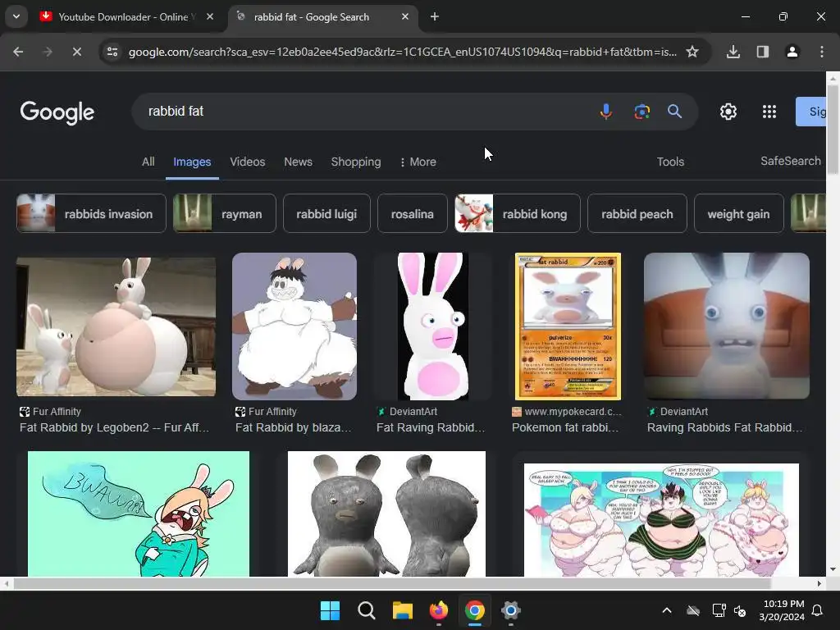Screen dimensions: 840x630
Task: Close the Youtube Downloader tab
Action: [x=210, y=16]
